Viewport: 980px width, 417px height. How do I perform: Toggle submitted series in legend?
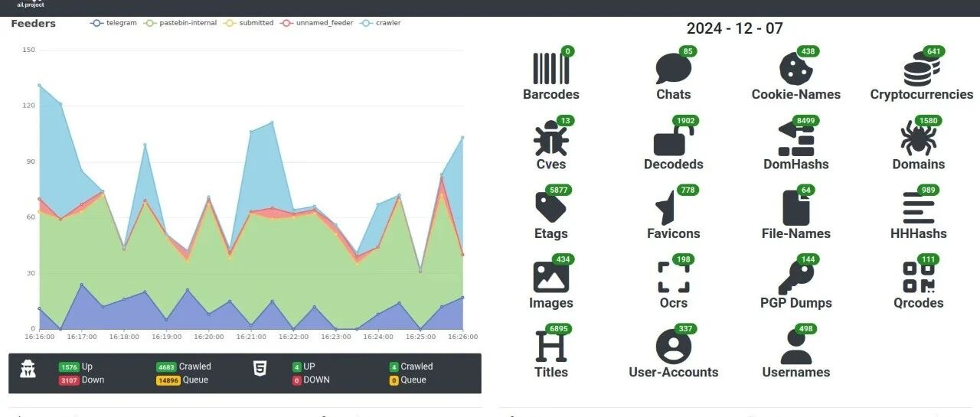249,23
